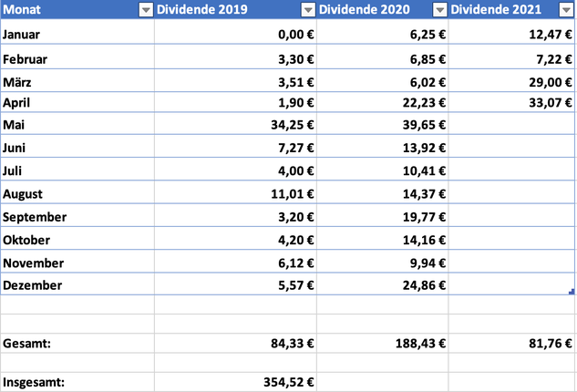Open the Dividende 2020 filter dropdown
The height and width of the screenshot is (392, 577).
pos(439,10)
